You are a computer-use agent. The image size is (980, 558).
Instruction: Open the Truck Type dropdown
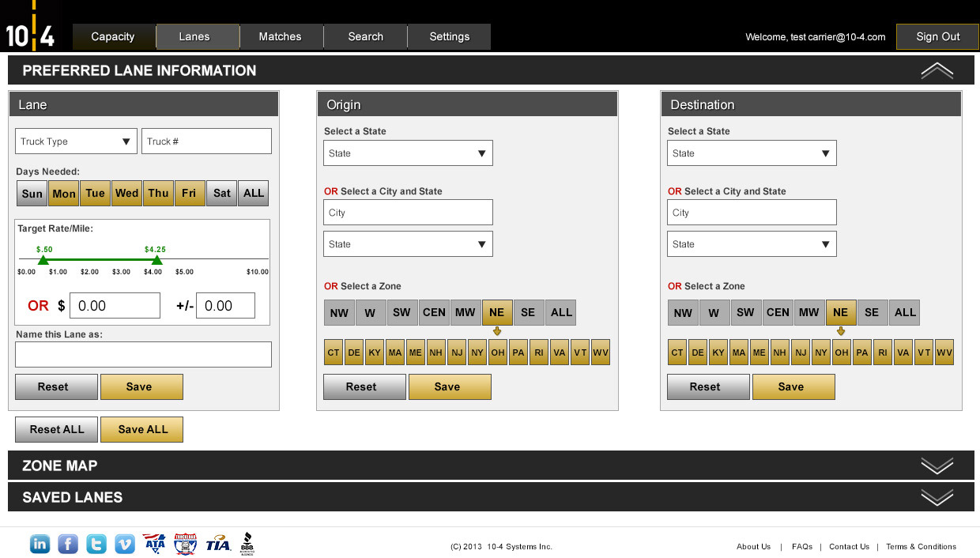point(76,141)
